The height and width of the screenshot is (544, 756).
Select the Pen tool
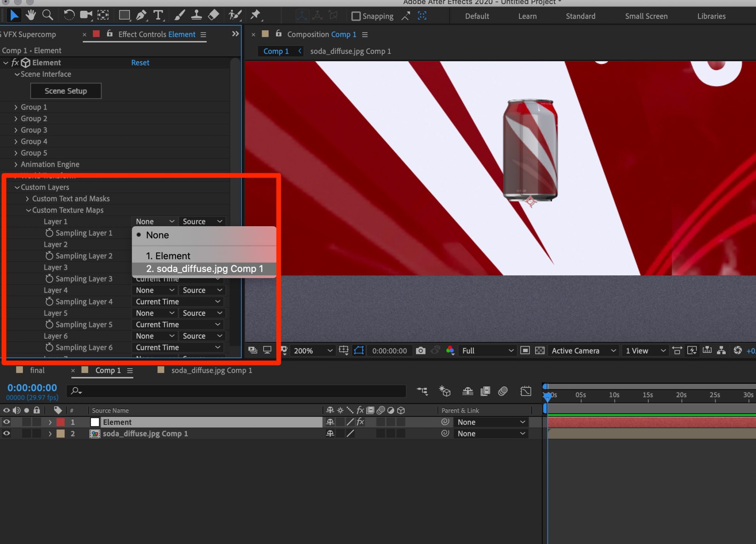pyautogui.click(x=141, y=15)
